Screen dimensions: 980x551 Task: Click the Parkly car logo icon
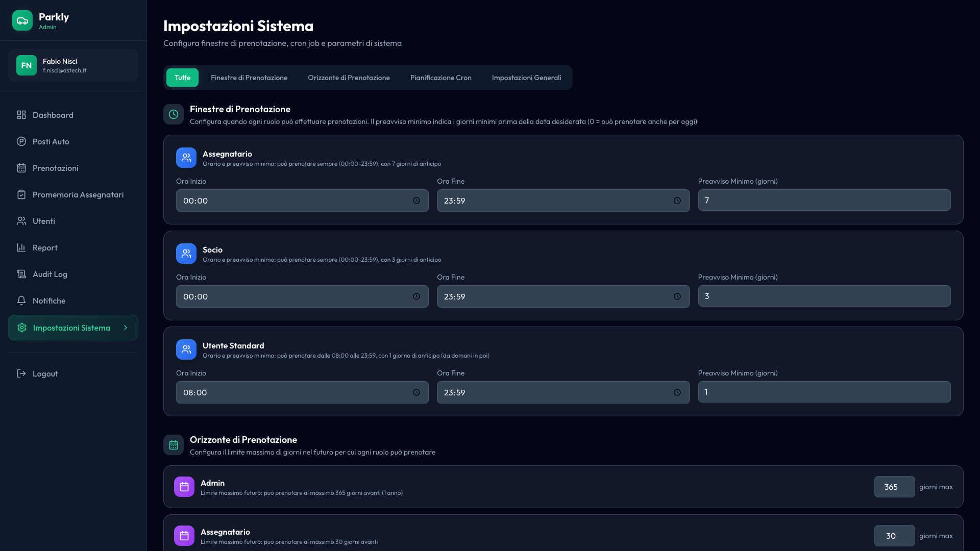[22, 20]
